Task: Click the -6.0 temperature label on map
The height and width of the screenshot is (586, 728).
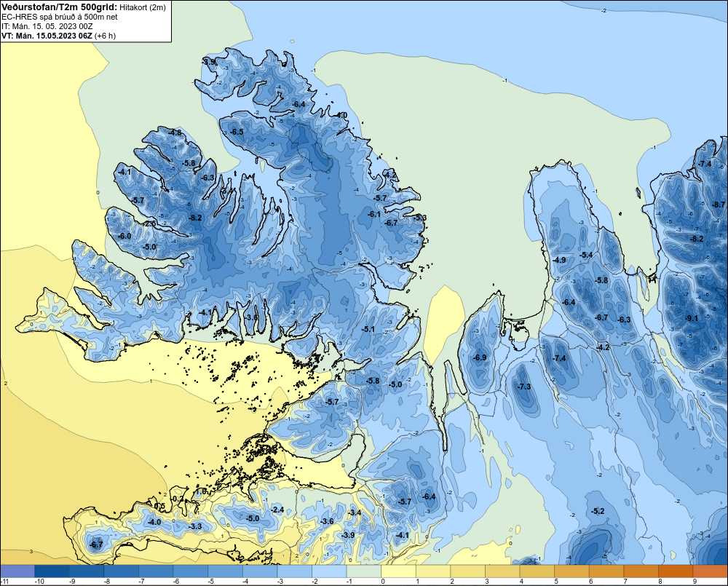Action: coord(124,236)
